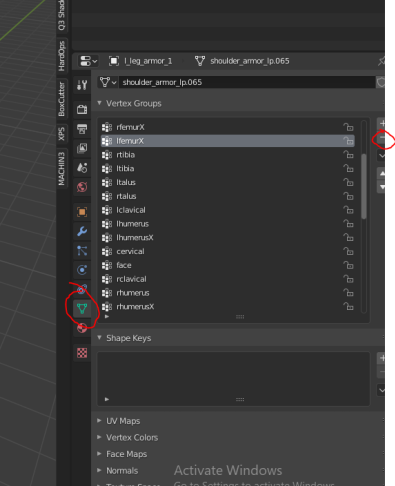The image size is (395, 486).
Task: Open the MACHIN3 sidebar tab
Action: click(62, 168)
